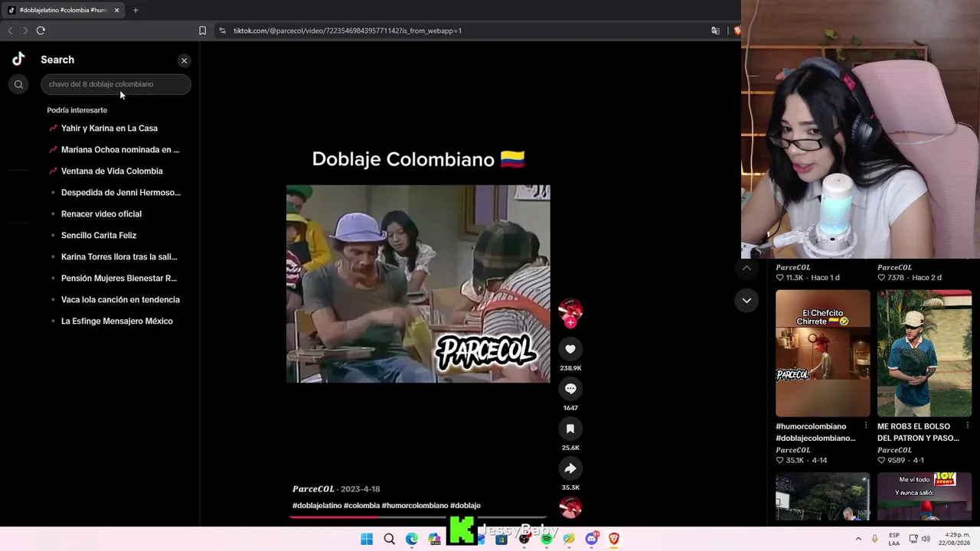Open suggestion Yahir y Karina en La Casa
The image size is (980, 551).
tap(109, 129)
